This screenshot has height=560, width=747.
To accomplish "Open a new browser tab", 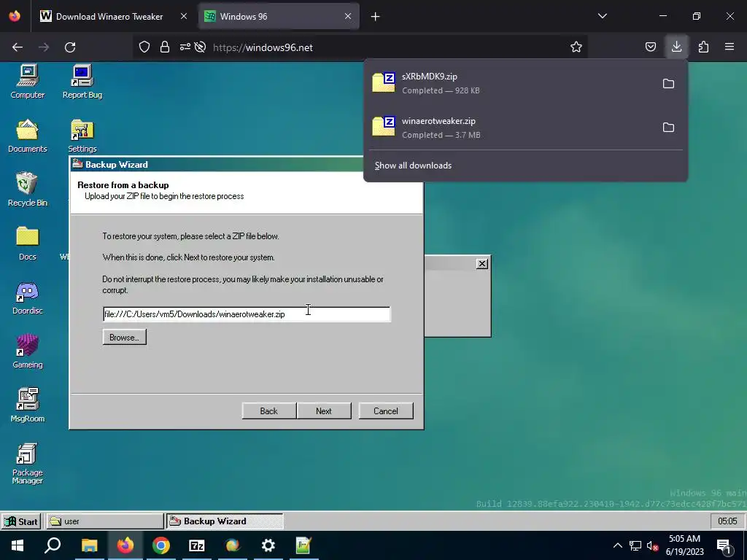I will click(375, 17).
